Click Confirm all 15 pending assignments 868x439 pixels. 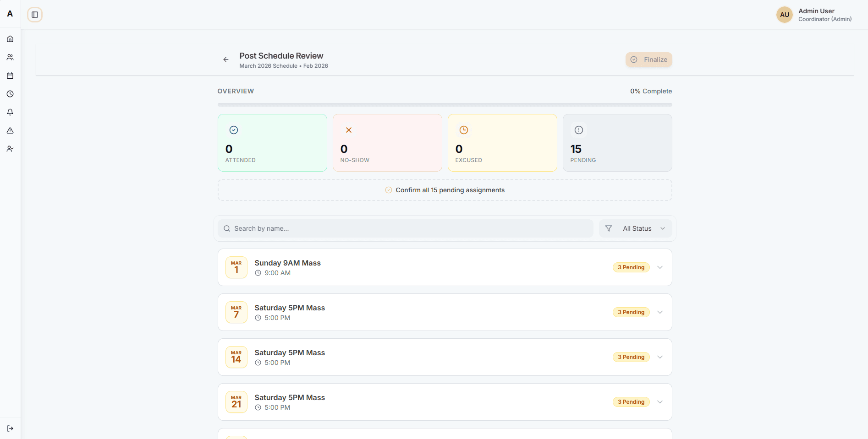point(444,190)
